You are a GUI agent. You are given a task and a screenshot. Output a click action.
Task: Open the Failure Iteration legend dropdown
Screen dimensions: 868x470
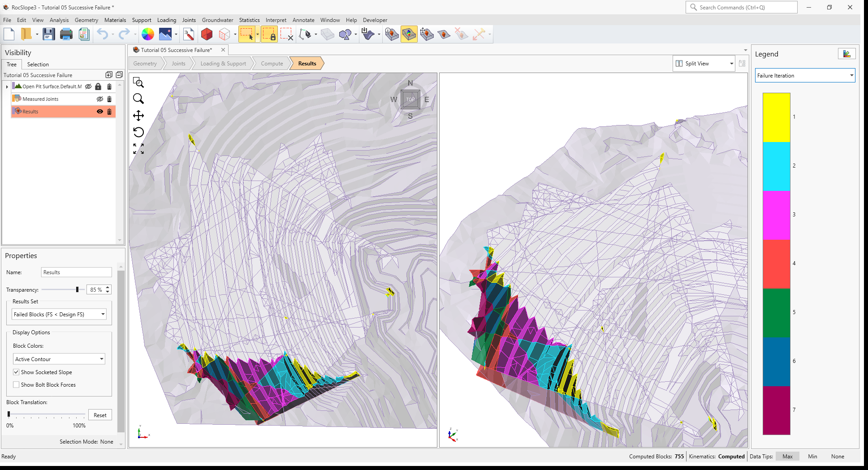pos(805,76)
